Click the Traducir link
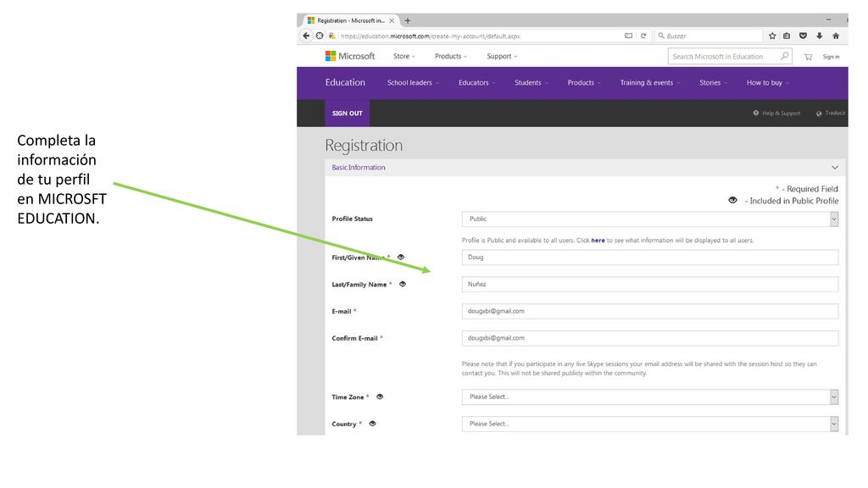Image resolution: width=868 pixels, height=488 pixels. point(835,113)
